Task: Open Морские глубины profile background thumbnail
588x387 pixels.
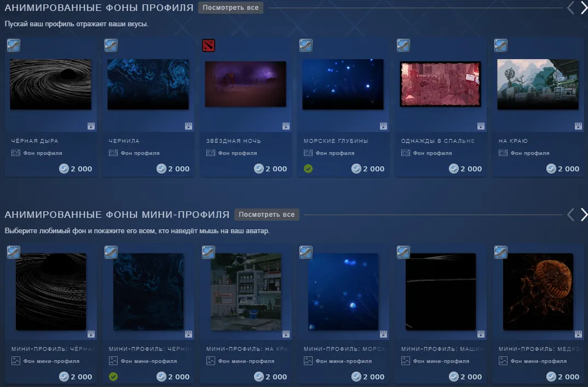Action: (x=343, y=84)
